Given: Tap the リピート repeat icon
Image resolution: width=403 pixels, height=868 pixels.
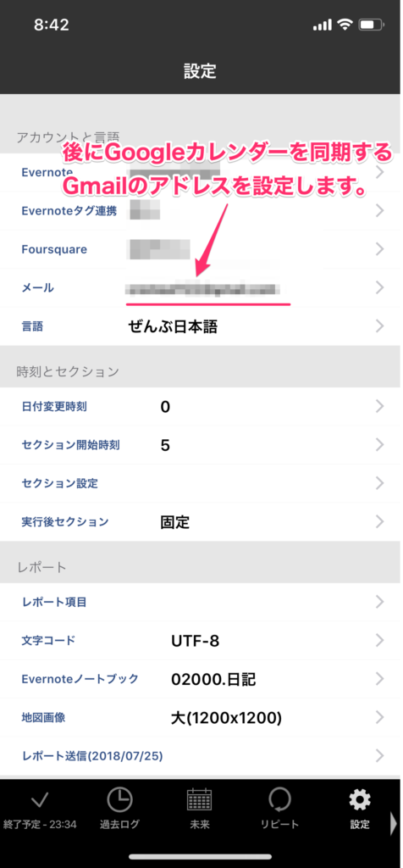Looking at the screenshot, I should (x=279, y=799).
